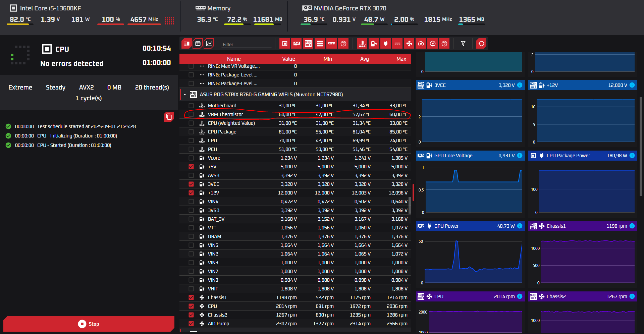Image resolution: width=644 pixels, height=334 pixels.
Task: Open the CPU core grid indicator
Action: (169, 21)
